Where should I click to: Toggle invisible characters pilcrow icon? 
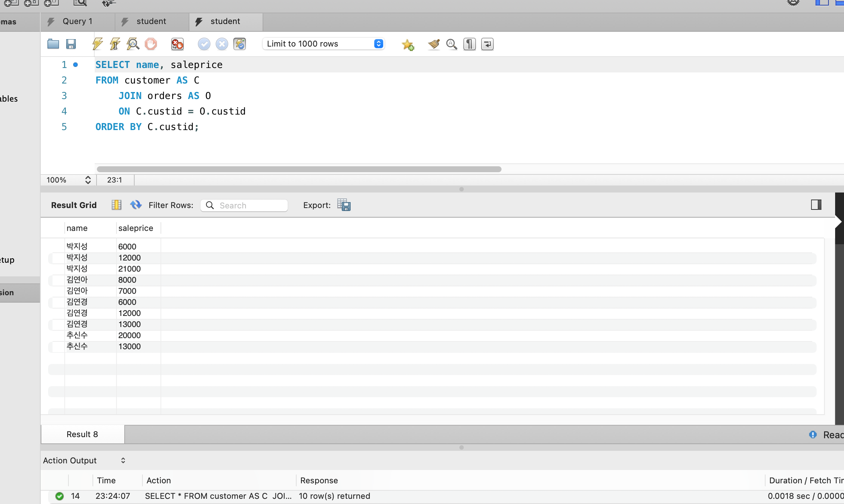coord(470,44)
